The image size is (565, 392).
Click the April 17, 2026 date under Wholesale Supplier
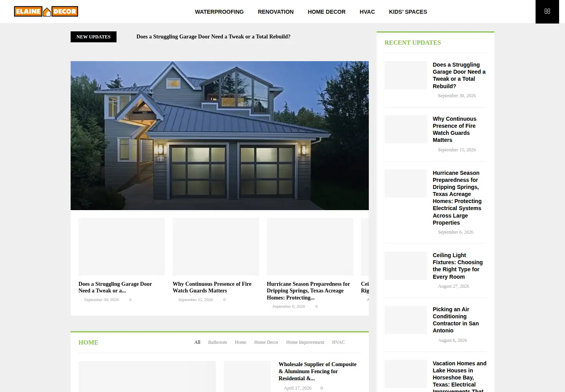pos(297,388)
